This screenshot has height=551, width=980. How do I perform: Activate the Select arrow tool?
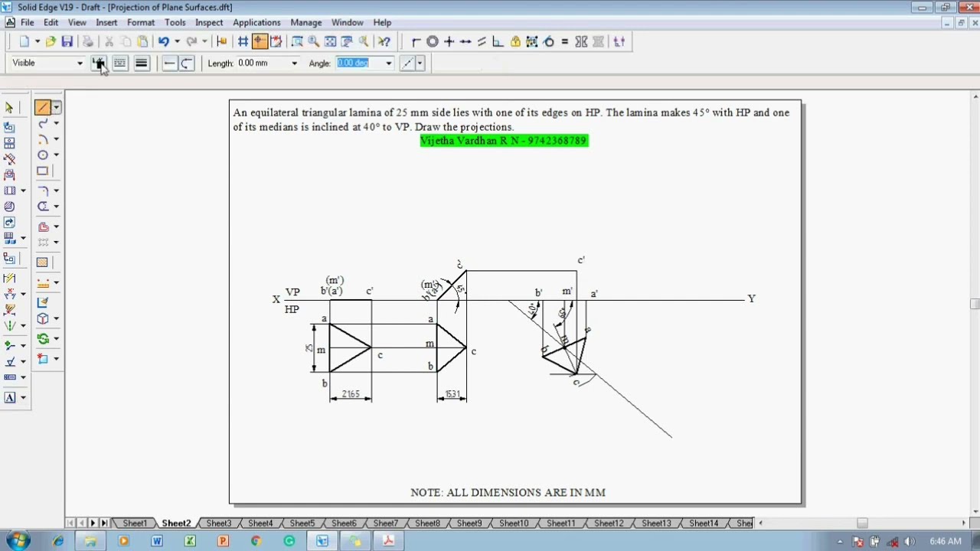pos(9,108)
